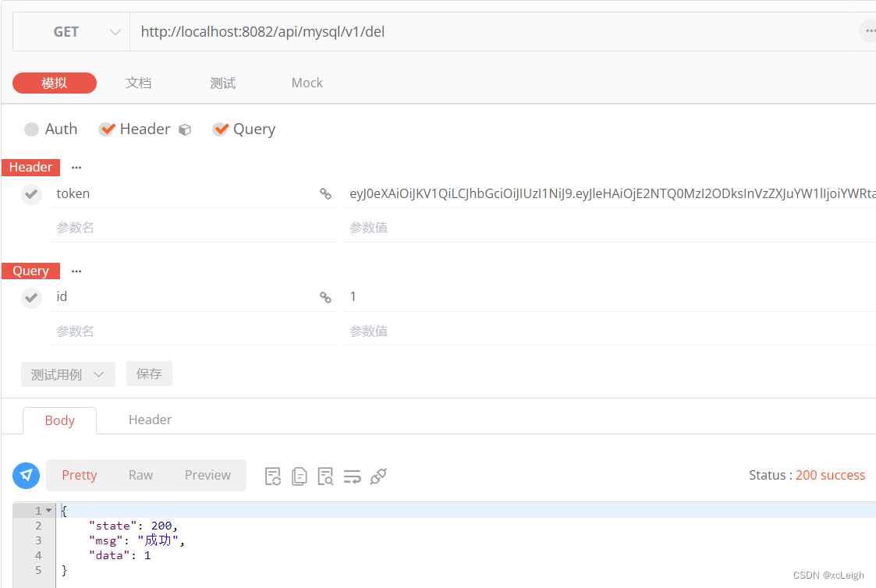Screen dimensions: 876x588
Task: Edit the token value field
Action: pos(609,193)
